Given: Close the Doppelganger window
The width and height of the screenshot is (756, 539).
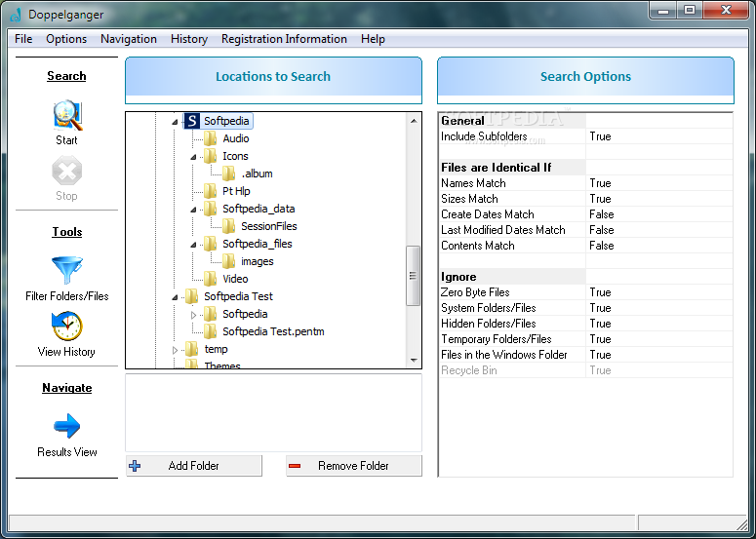Looking at the screenshot, I should click(726, 10).
